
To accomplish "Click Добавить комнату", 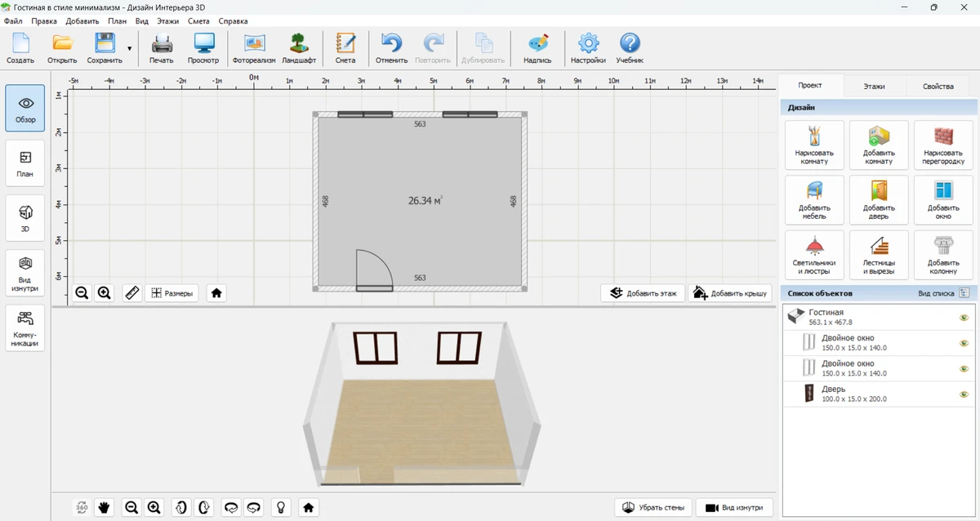I will pos(879,145).
